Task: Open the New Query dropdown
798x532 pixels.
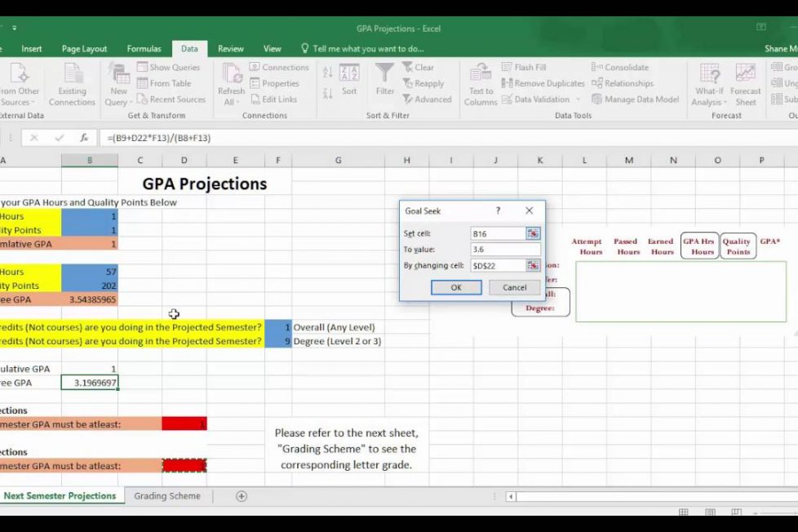Action: pyautogui.click(x=117, y=83)
